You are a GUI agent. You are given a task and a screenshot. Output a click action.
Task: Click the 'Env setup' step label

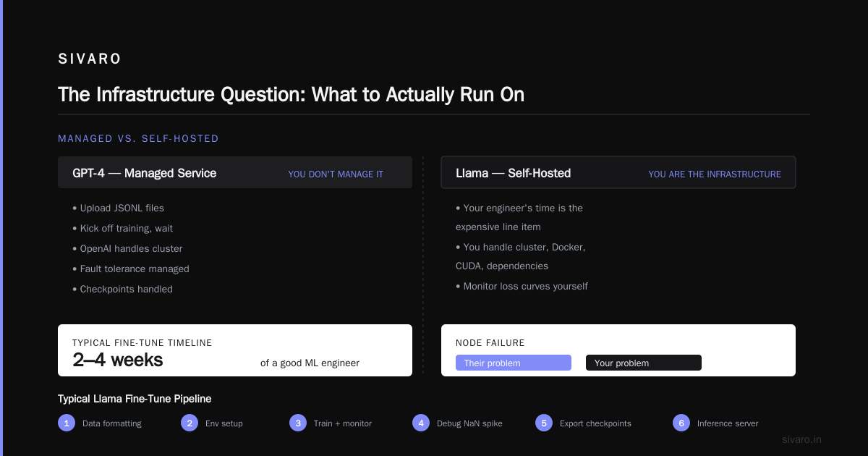(224, 423)
